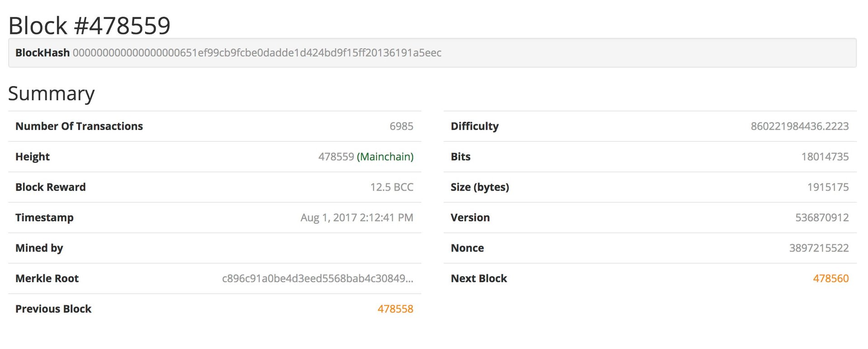Select the BlockHash value text
The image size is (868, 349).
click(257, 53)
